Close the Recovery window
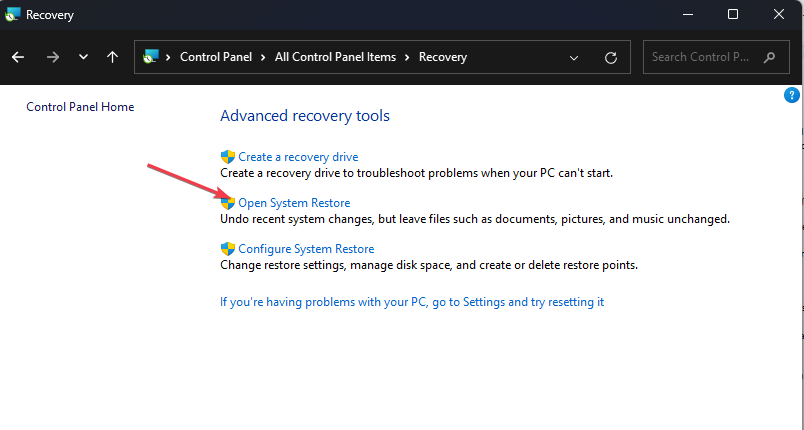This screenshot has width=804, height=430. pos(779,14)
